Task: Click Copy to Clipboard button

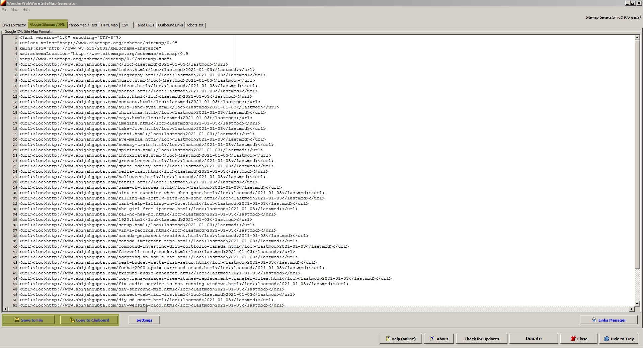Action: click(x=89, y=320)
